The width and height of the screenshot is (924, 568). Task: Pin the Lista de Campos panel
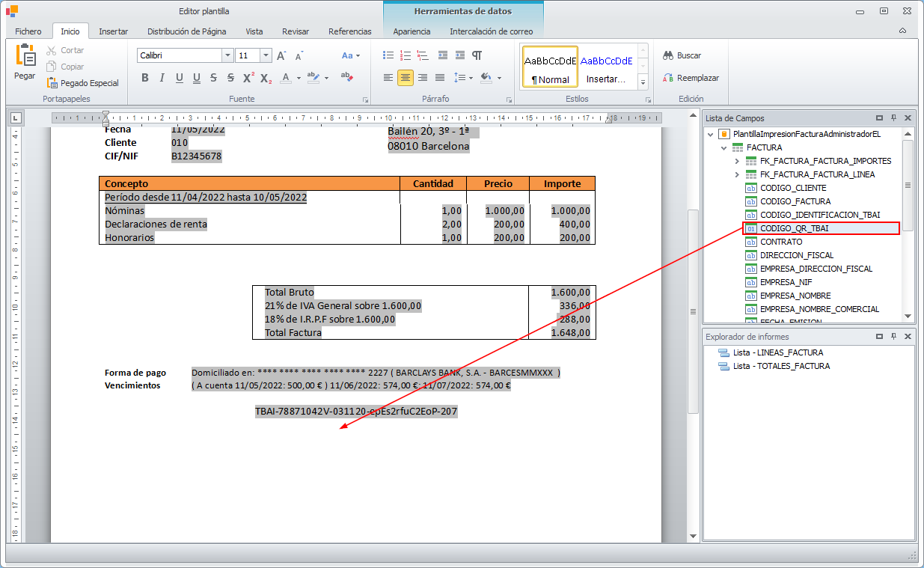[x=893, y=118]
